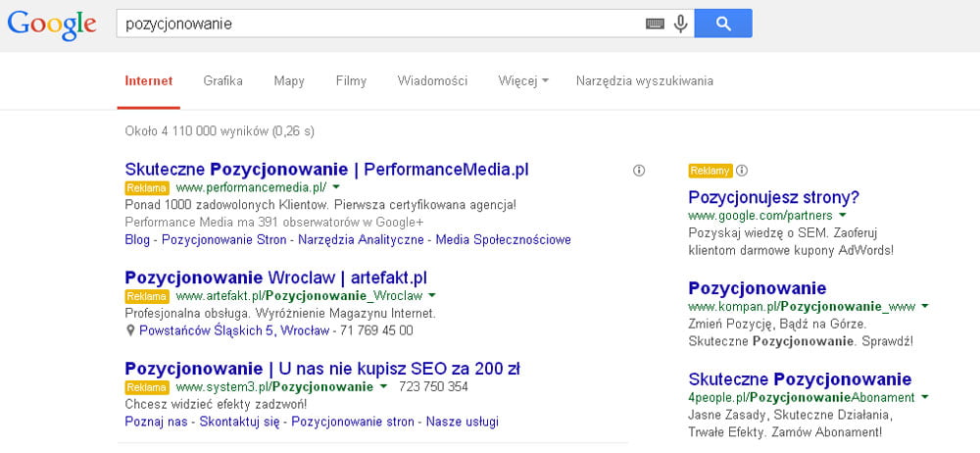Switch to the Mapy tab
This screenshot has height=453, width=980.
coord(289,80)
